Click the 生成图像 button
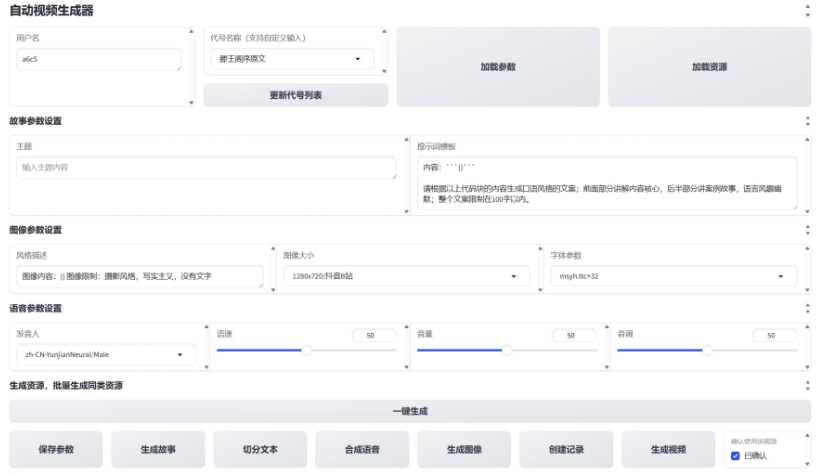 point(464,450)
